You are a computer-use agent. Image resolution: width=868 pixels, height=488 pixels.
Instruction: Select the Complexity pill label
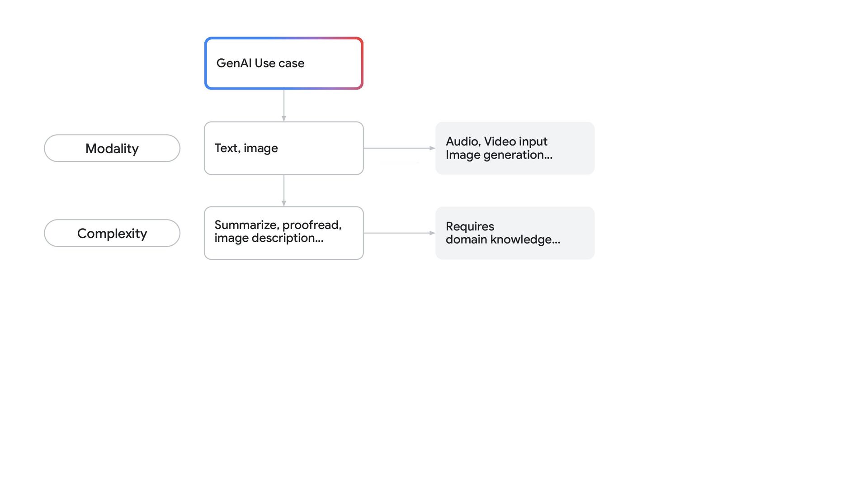click(112, 233)
